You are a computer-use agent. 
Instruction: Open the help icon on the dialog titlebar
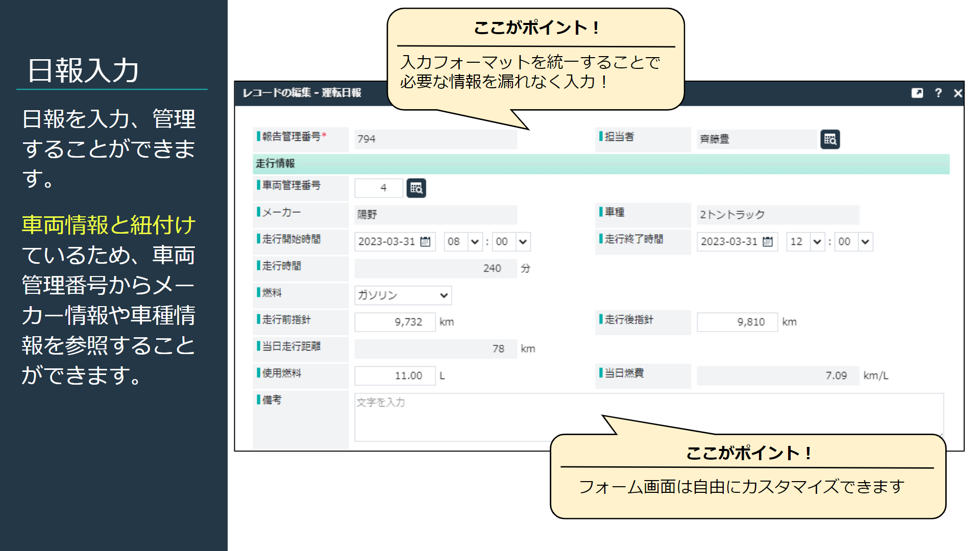[938, 93]
